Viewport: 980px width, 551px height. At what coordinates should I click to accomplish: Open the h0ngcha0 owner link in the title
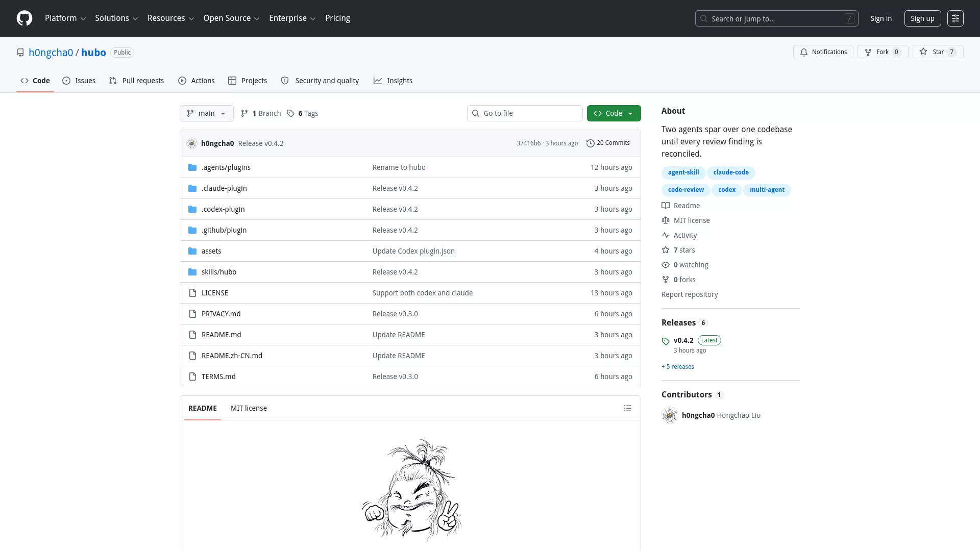click(51, 53)
